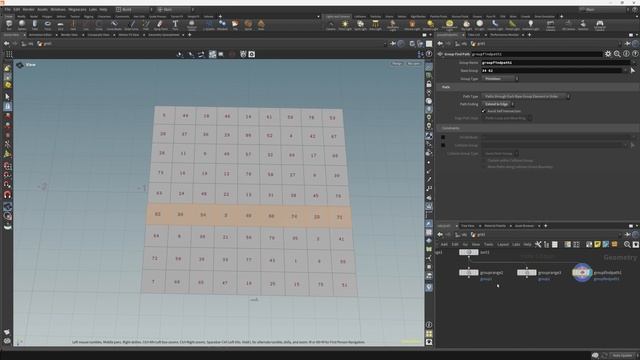Click the parameter search magnifier icon
Viewport: 640px width, 360px height.
617,54
